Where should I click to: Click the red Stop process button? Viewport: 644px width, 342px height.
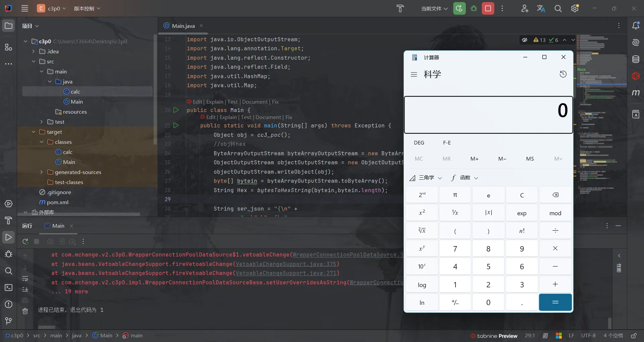488,8
